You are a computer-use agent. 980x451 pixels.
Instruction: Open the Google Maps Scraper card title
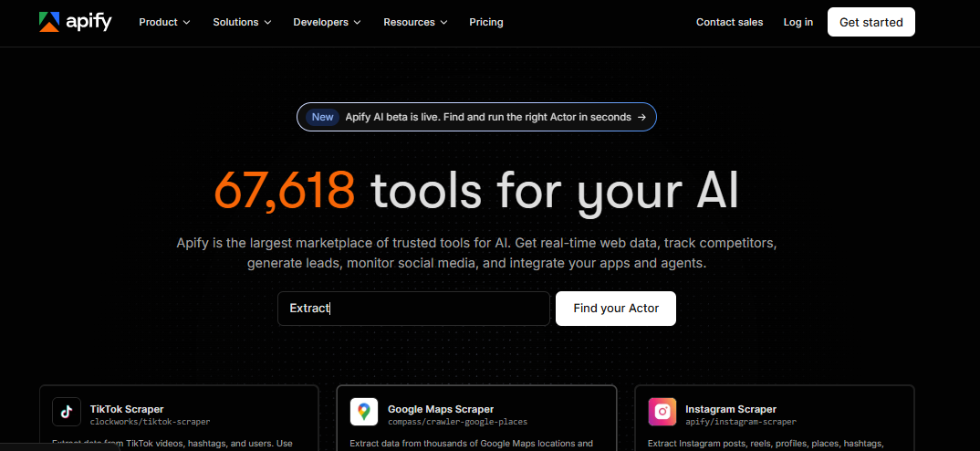click(x=441, y=409)
